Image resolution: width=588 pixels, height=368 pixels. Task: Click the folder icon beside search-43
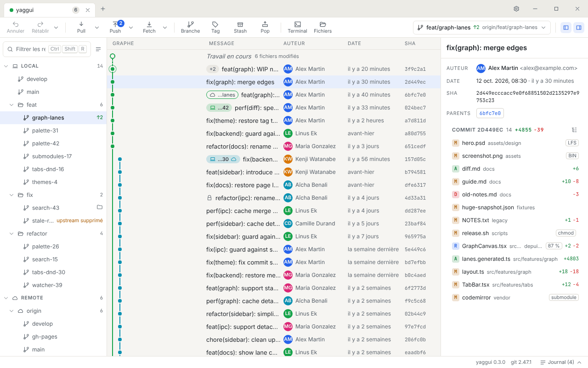[100, 207]
